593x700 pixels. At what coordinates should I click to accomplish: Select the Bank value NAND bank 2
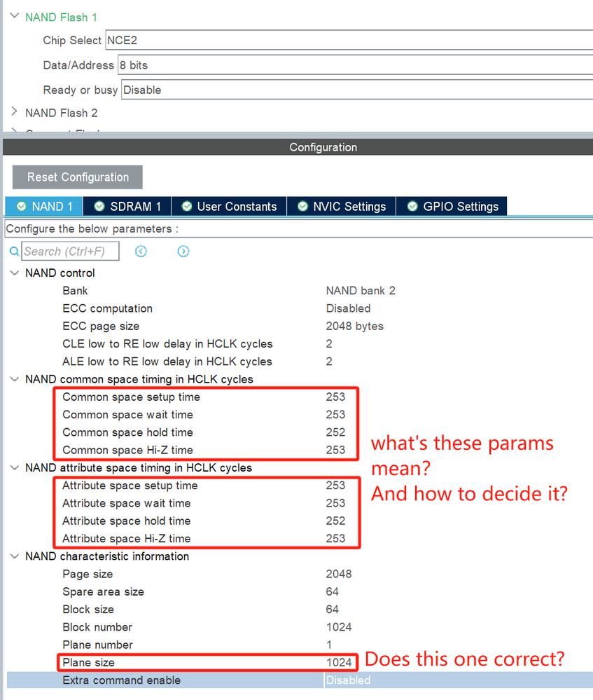[x=361, y=291]
